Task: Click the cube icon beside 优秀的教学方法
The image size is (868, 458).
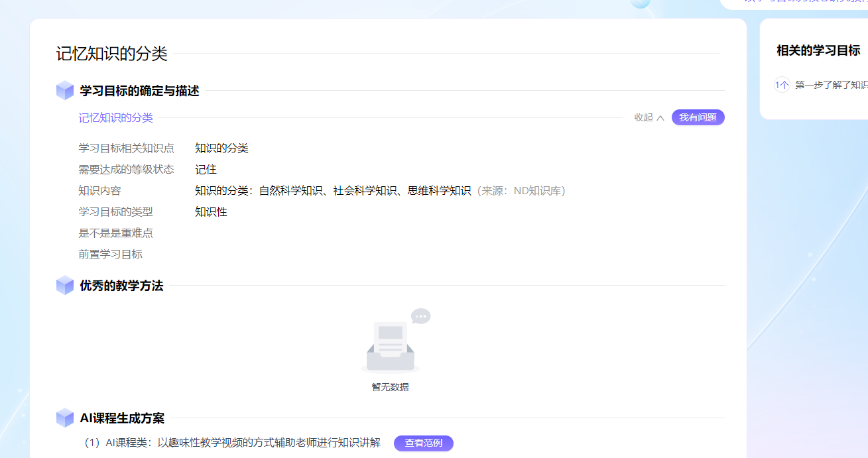Action: 65,286
